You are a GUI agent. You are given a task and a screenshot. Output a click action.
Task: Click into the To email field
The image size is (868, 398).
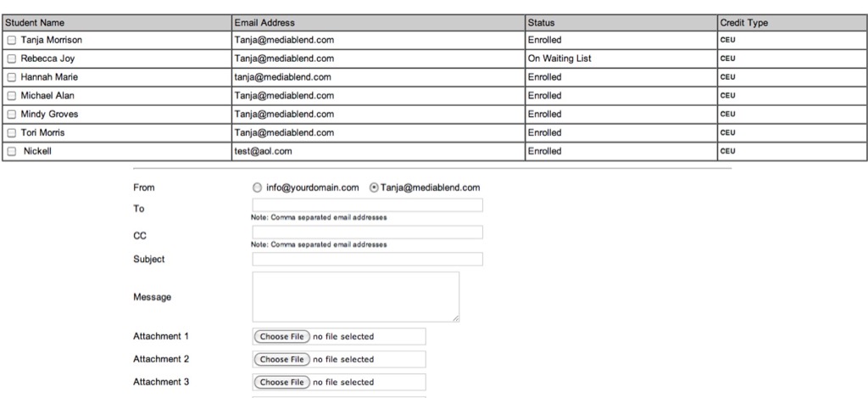pos(367,205)
